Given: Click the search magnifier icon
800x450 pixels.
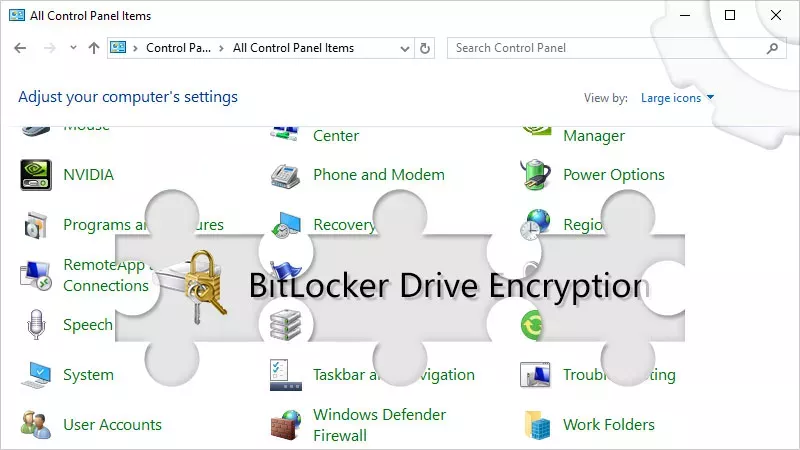Looking at the screenshot, I should (772, 48).
